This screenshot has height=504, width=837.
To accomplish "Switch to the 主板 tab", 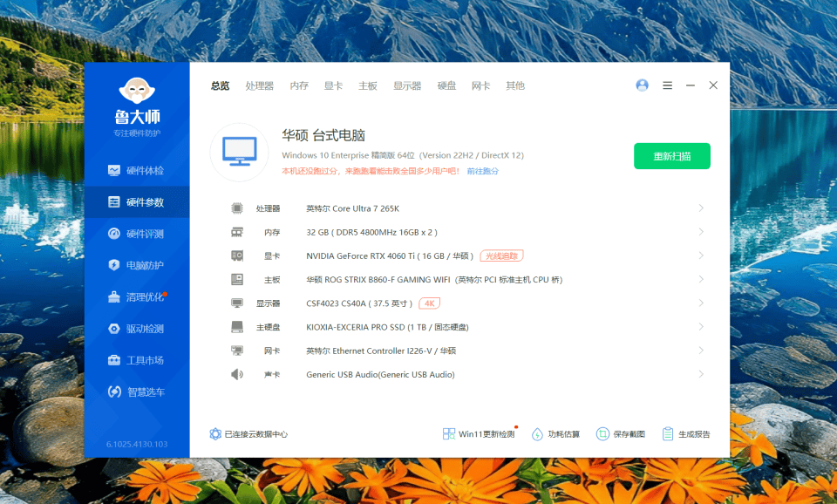I will [368, 86].
